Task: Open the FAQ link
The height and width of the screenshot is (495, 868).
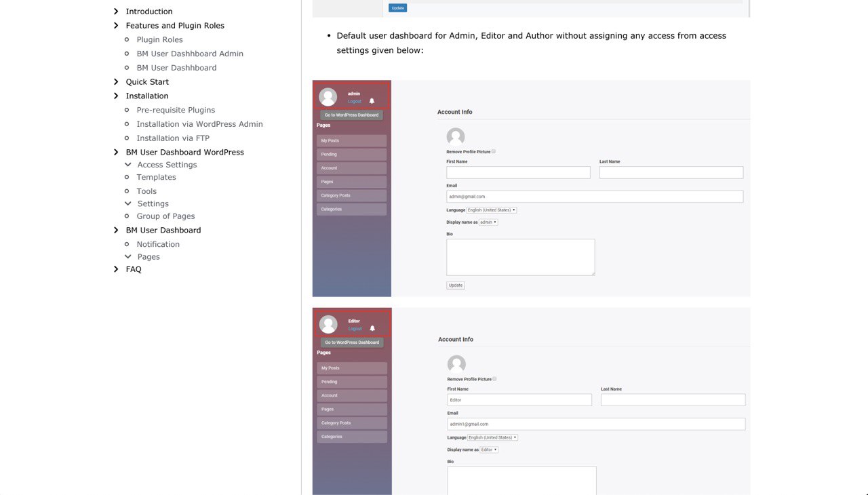Action: coord(134,269)
